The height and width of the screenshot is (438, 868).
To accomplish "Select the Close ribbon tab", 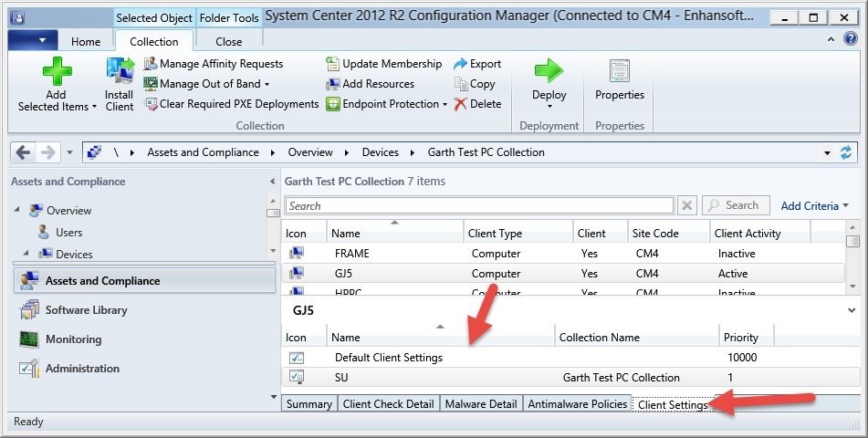I will (228, 42).
